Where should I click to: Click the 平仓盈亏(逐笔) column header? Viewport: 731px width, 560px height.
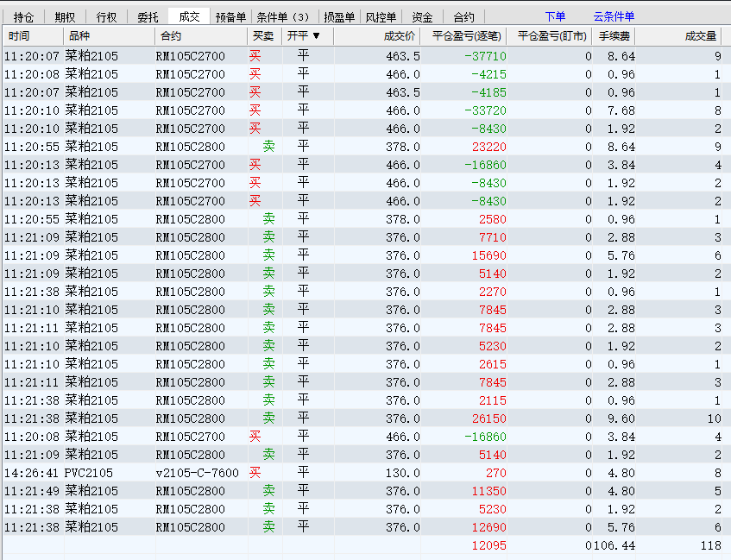click(463, 36)
